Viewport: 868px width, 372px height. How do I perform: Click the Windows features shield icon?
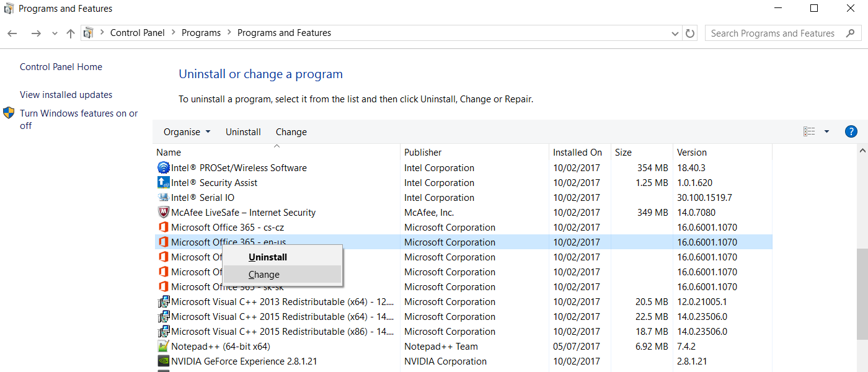(9, 113)
